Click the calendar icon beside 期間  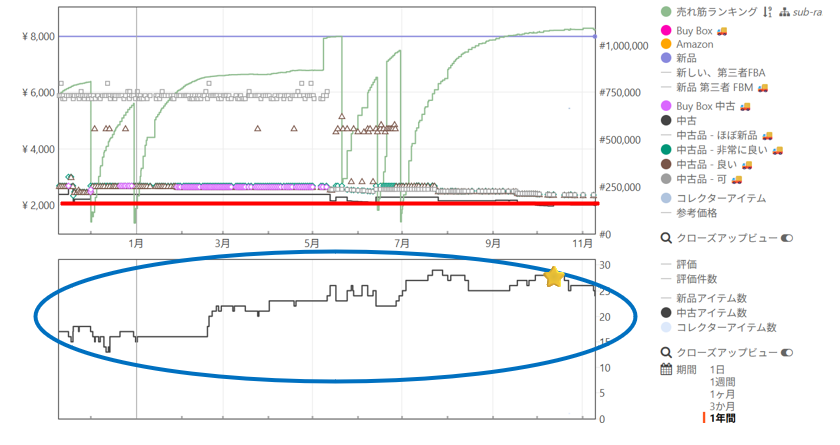[x=666, y=370]
